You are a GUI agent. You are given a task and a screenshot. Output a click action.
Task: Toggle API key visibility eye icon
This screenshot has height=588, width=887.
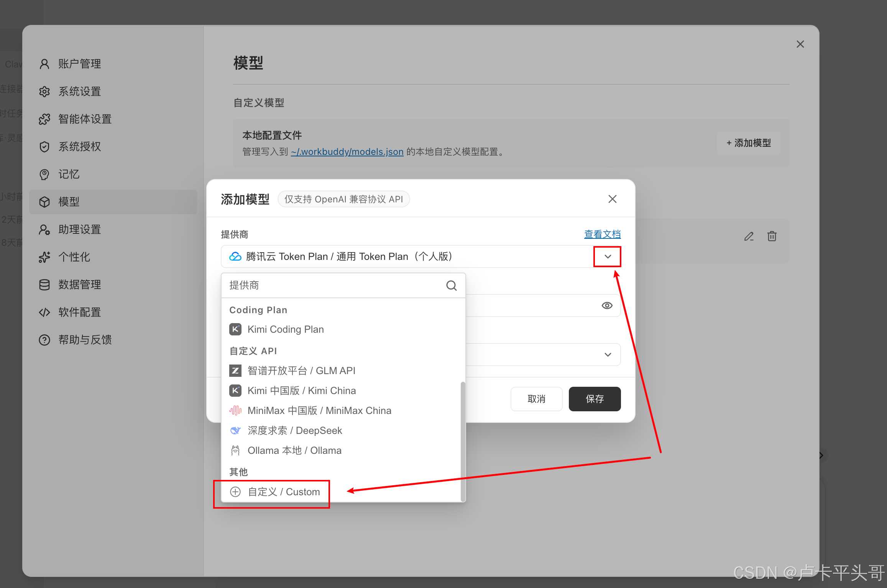(607, 305)
